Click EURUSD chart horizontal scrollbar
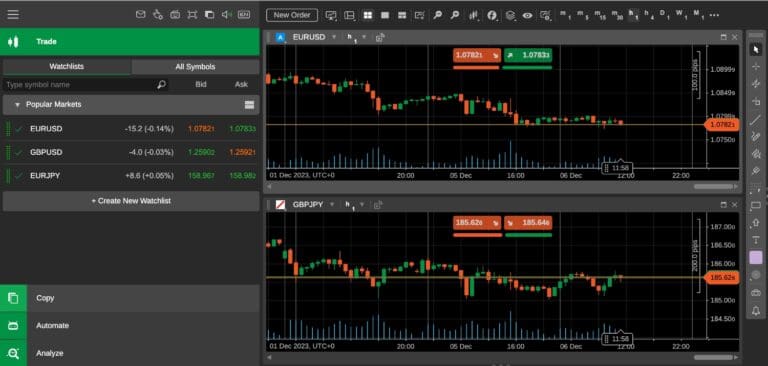Image resolution: width=768 pixels, height=366 pixels. (714, 187)
